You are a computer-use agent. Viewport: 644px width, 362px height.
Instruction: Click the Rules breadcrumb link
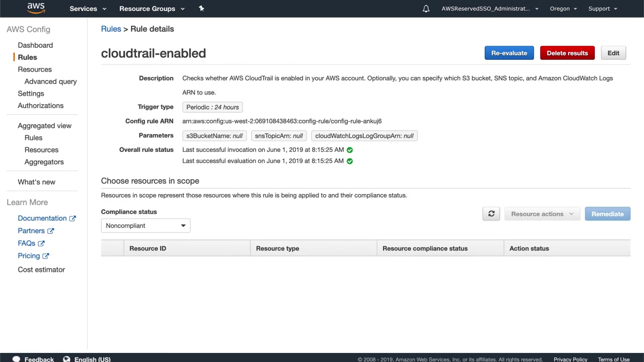pyautogui.click(x=111, y=29)
